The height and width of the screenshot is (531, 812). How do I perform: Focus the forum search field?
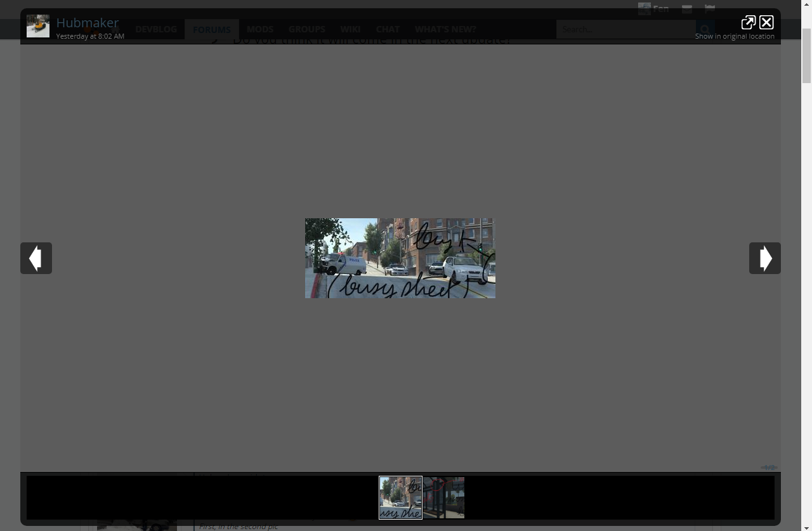tap(626, 29)
